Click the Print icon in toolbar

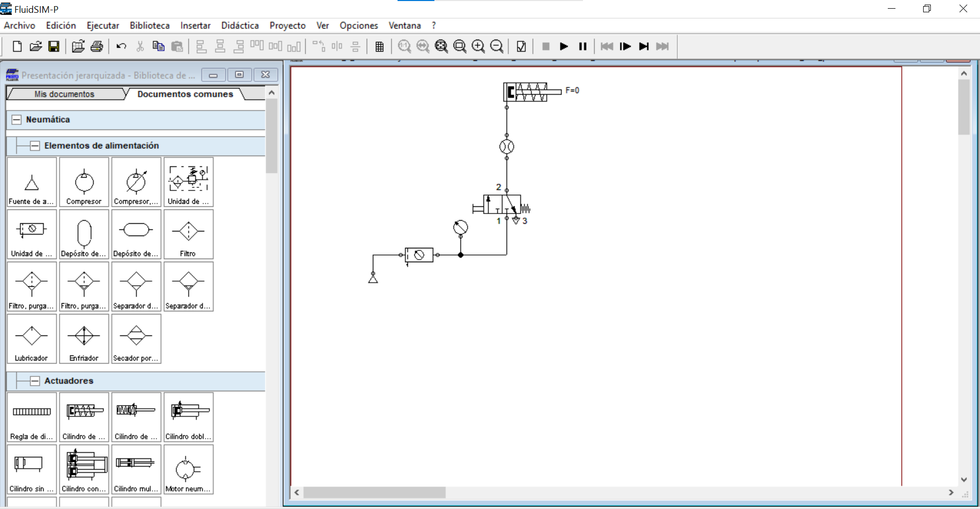tap(97, 47)
